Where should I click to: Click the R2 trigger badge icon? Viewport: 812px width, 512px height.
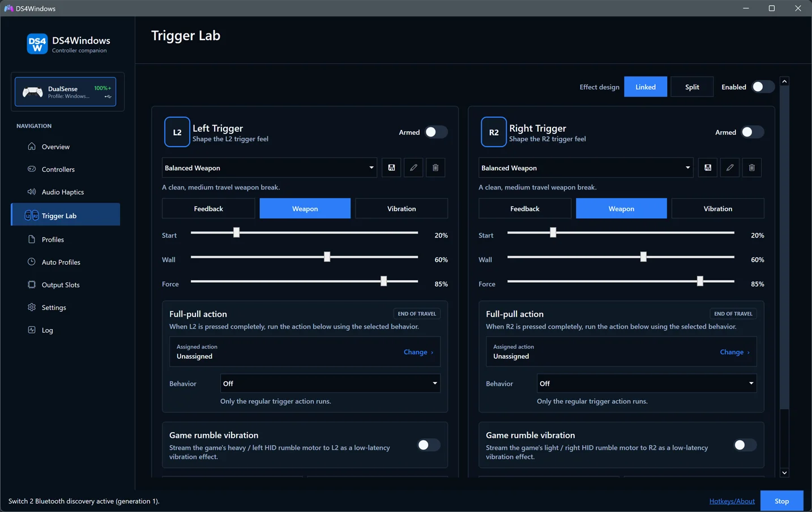click(494, 132)
